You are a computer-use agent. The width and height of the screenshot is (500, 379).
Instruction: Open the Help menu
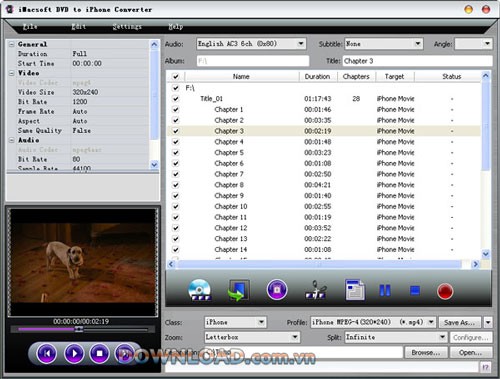point(175,26)
